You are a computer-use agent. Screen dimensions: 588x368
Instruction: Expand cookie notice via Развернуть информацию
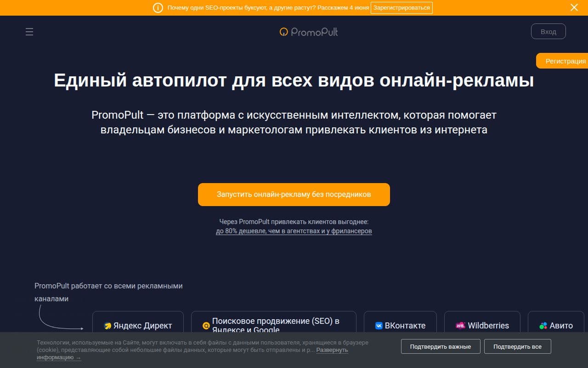pos(332,350)
